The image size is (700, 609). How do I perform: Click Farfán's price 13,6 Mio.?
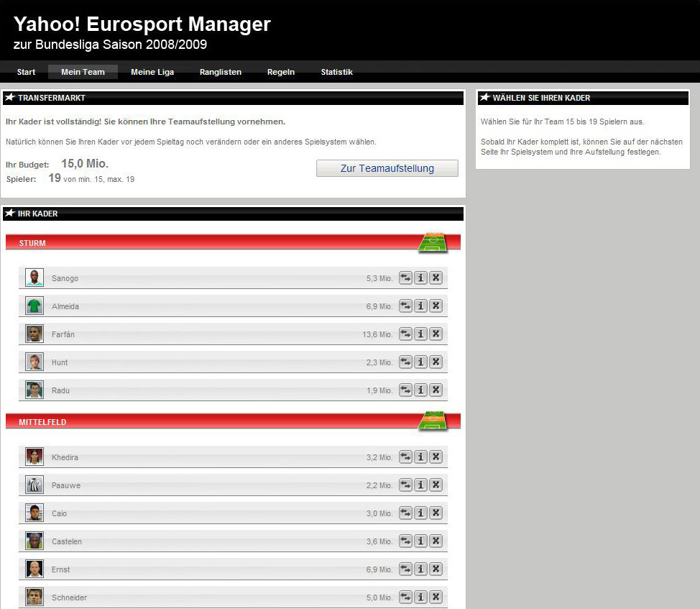coord(377,334)
